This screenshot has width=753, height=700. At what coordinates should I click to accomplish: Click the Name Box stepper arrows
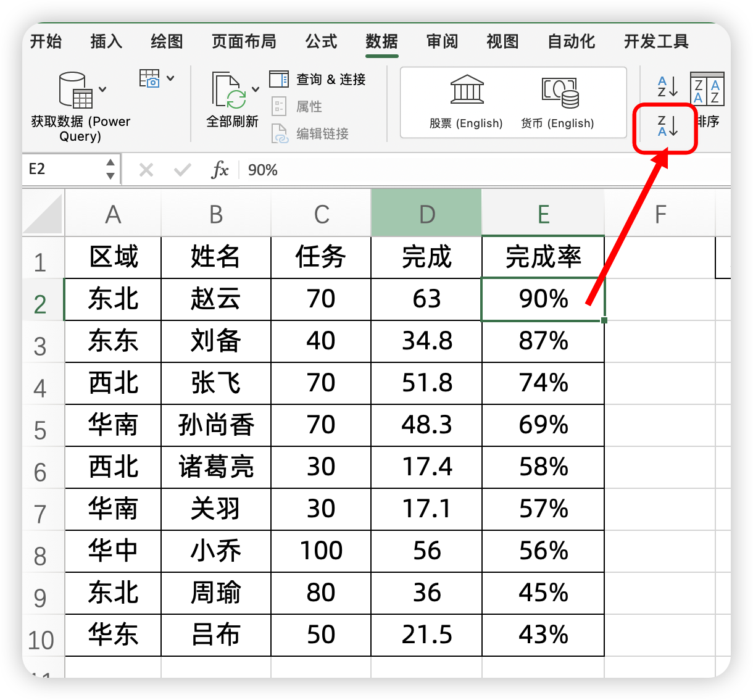point(110,169)
